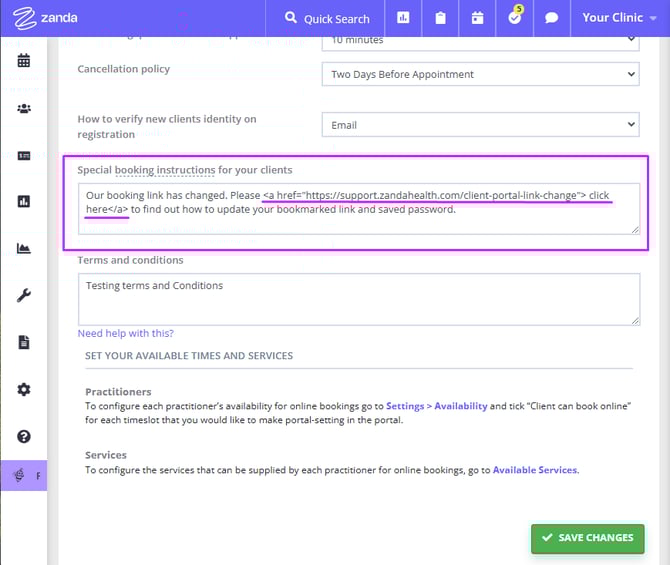Click the help question mark icon

(x=23, y=436)
